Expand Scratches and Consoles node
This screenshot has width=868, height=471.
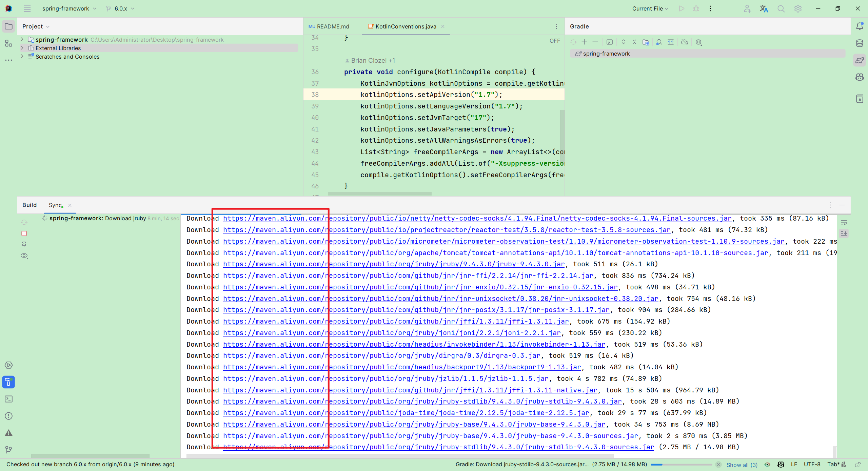[22, 57]
